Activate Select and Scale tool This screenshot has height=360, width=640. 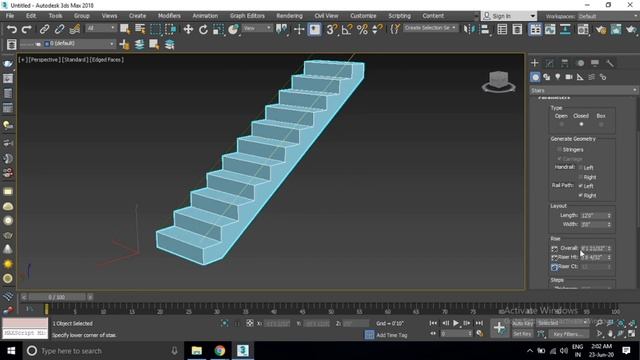point(218,29)
